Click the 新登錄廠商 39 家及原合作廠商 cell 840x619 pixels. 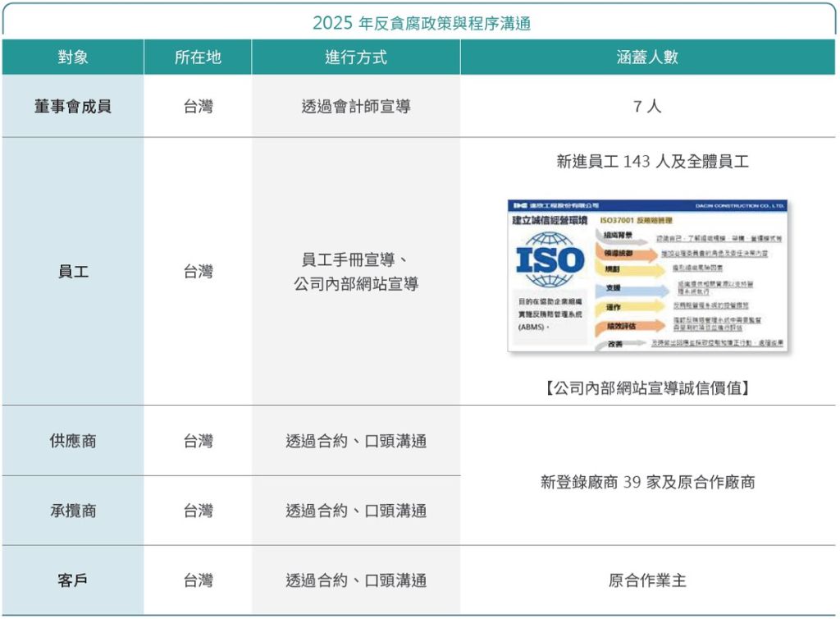647,482
